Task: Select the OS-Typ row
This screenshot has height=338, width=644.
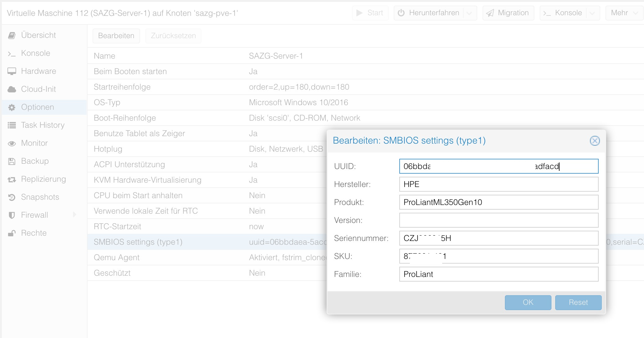Action: [x=365, y=102]
